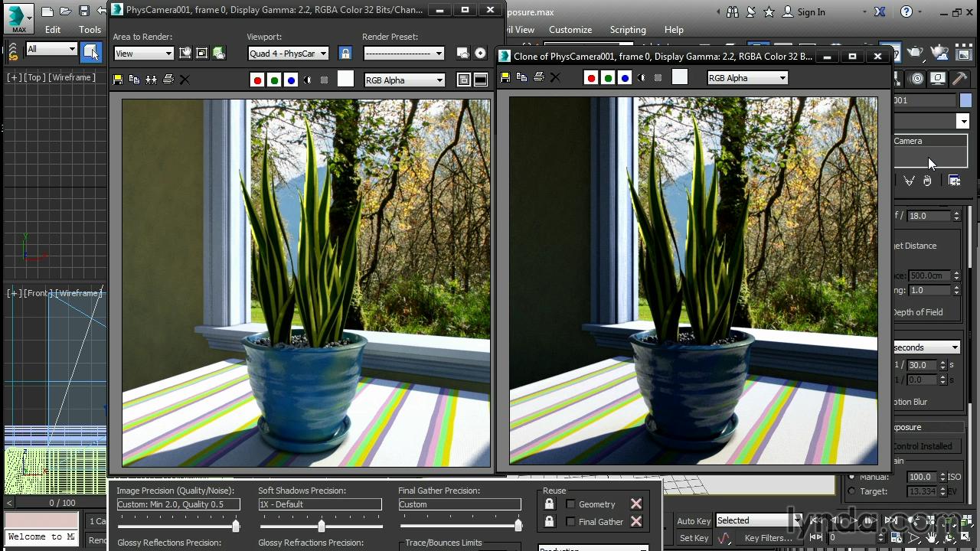
Task: Click the Soft Shadows Precision slider handle
Action: (x=321, y=526)
